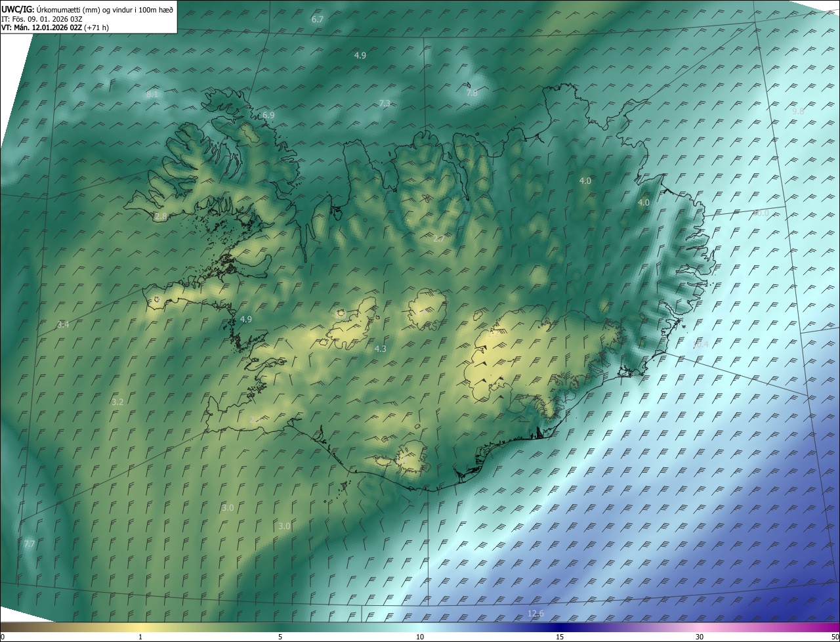Image resolution: width=840 pixels, height=642 pixels.
Task: Click the 2.8 value label on the map
Action: tap(161, 216)
